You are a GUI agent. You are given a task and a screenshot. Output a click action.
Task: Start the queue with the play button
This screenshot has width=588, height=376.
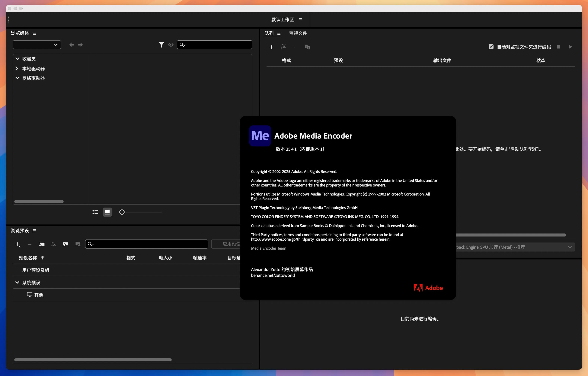(x=570, y=47)
